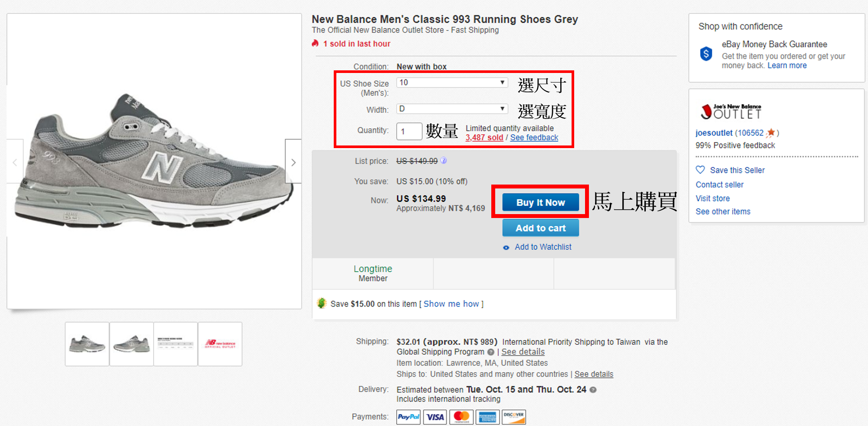Viewport: 868px width, 426px height.
Task: Open the US Shoe Size dropdown
Action: coord(452,83)
